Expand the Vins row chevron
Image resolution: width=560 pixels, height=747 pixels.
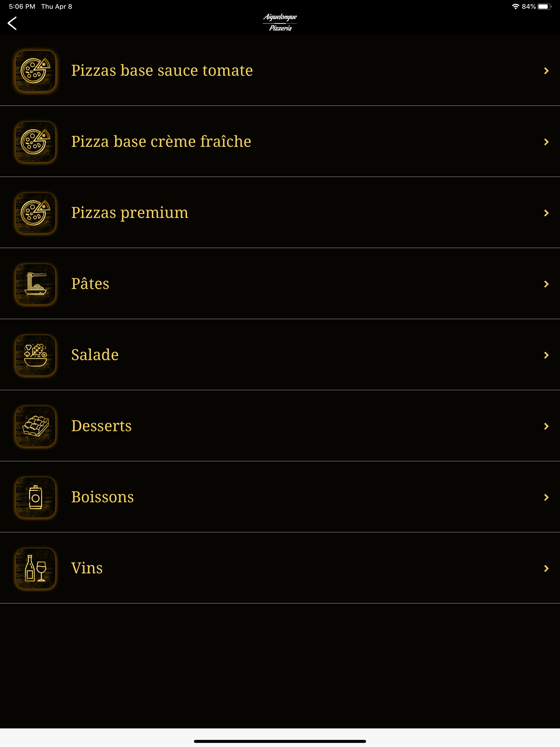[546, 568]
